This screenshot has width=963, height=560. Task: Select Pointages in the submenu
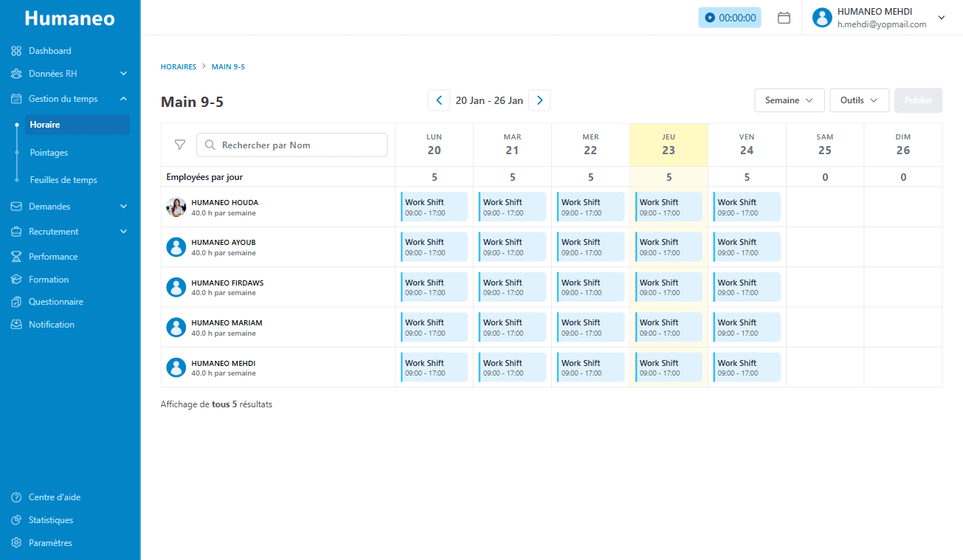tap(49, 153)
